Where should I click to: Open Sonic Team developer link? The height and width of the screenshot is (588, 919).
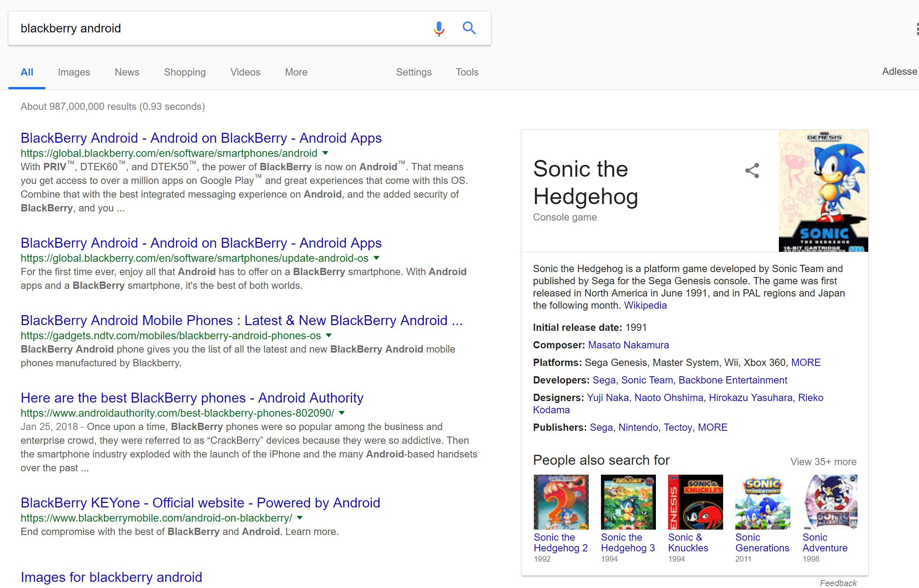[x=647, y=380]
